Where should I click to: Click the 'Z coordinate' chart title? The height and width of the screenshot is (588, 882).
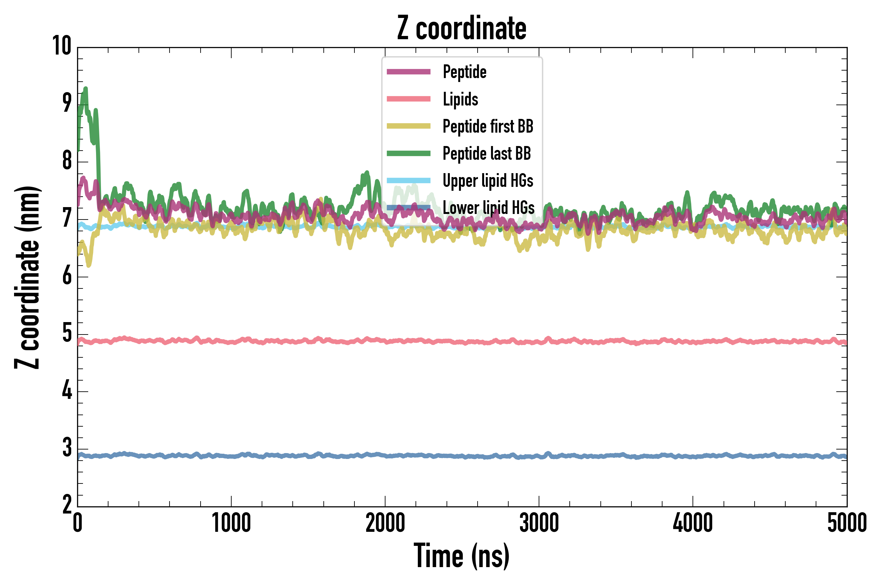tap(462, 28)
